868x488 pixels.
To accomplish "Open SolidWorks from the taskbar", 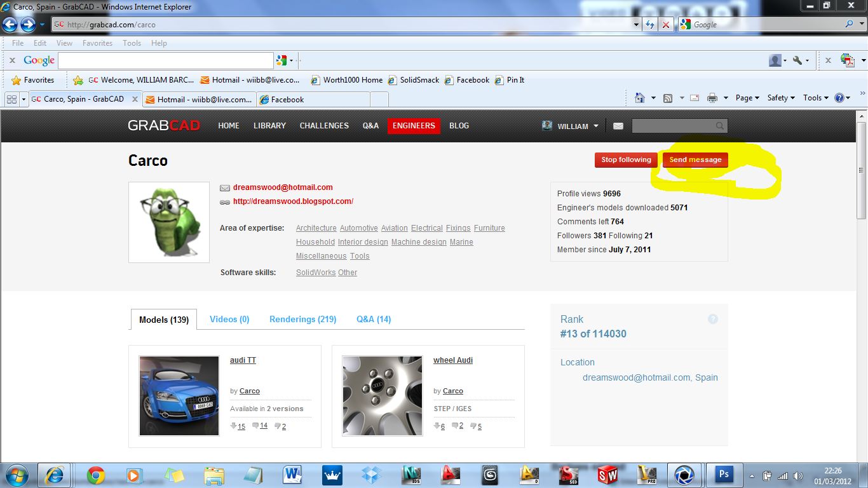I will pyautogui.click(x=607, y=475).
